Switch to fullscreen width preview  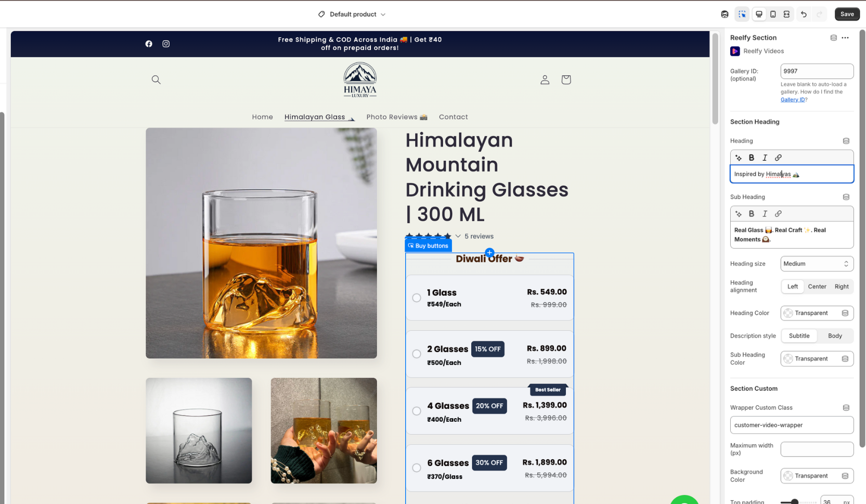coord(786,14)
